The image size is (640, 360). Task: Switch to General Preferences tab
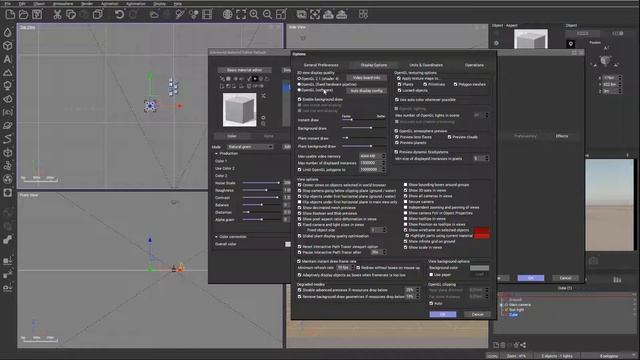tap(321, 65)
